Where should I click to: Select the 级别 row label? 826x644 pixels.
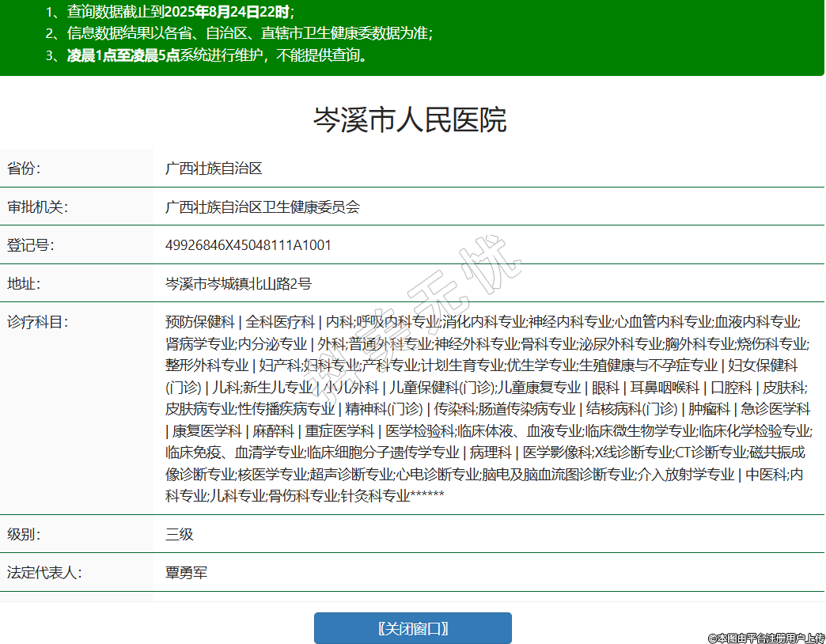click(x=24, y=534)
